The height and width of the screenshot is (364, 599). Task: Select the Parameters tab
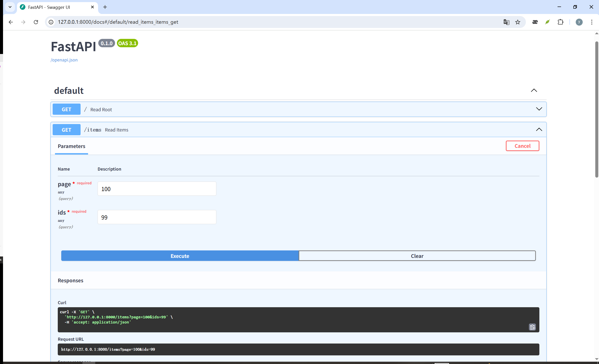[x=71, y=146]
